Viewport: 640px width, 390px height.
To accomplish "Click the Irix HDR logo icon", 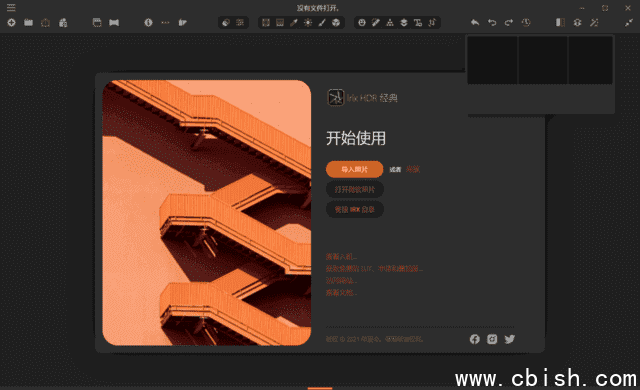I will [x=336, y=98].
